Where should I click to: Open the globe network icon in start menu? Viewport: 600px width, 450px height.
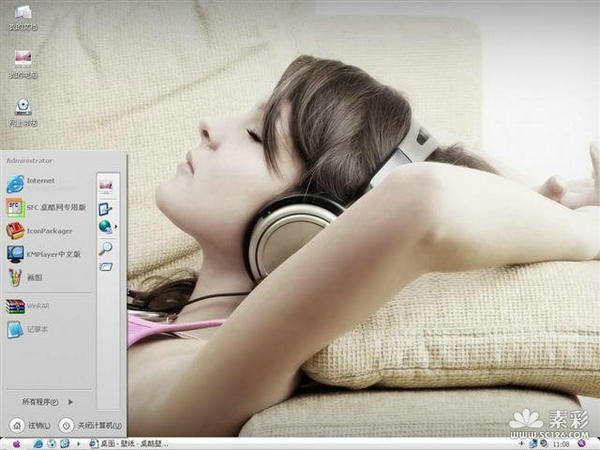coord(105,228)
